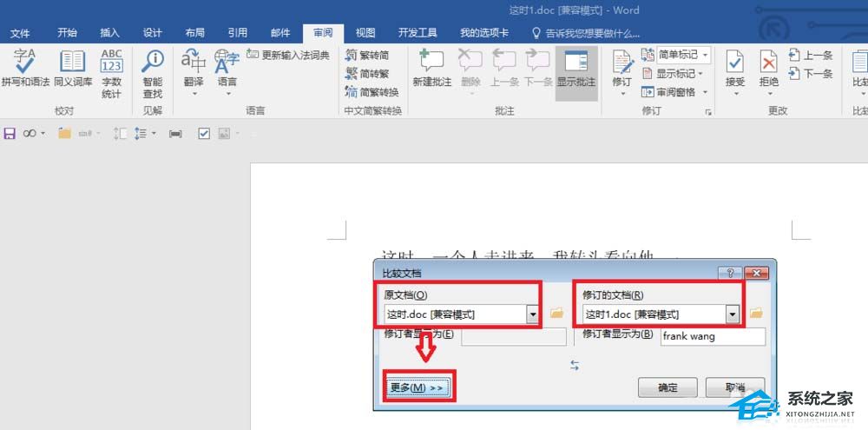
Task: Convert text with 简转繁
Action: pyautogui.click(x=367, y=73)
